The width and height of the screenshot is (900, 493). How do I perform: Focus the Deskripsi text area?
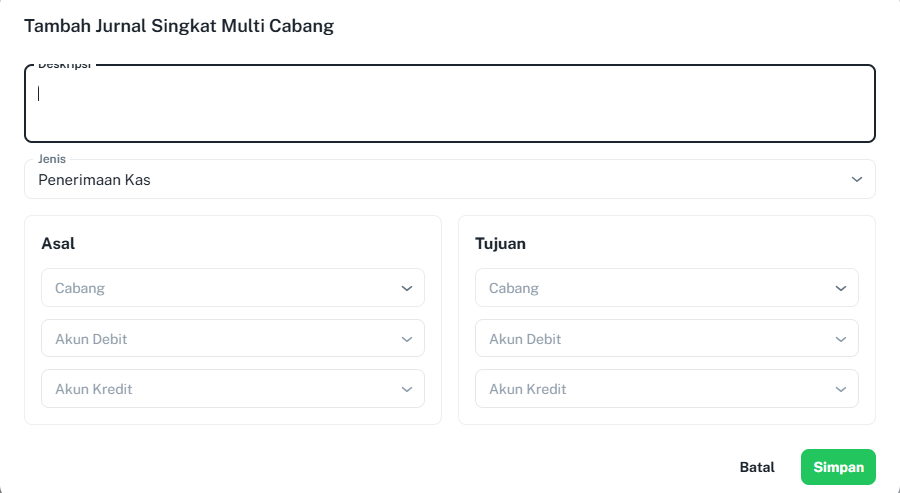tap(449, 103)
